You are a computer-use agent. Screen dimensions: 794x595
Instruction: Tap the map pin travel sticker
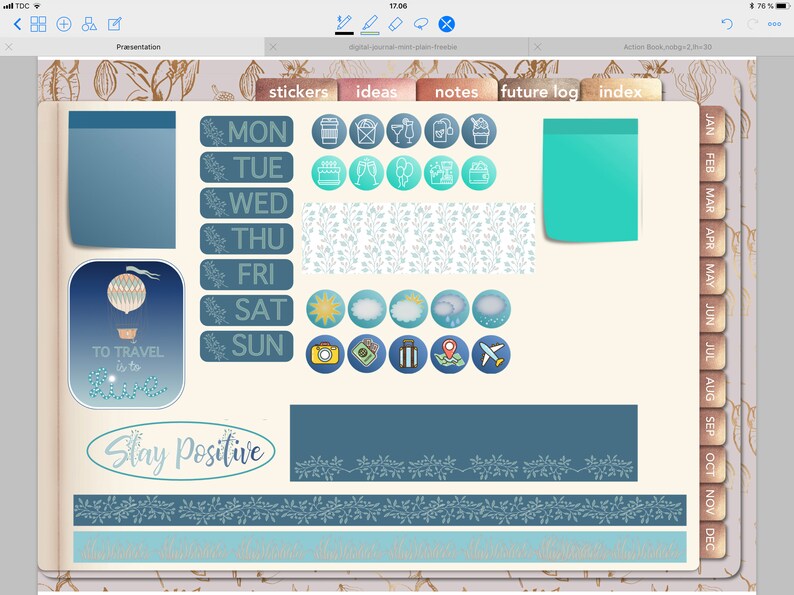450,354
